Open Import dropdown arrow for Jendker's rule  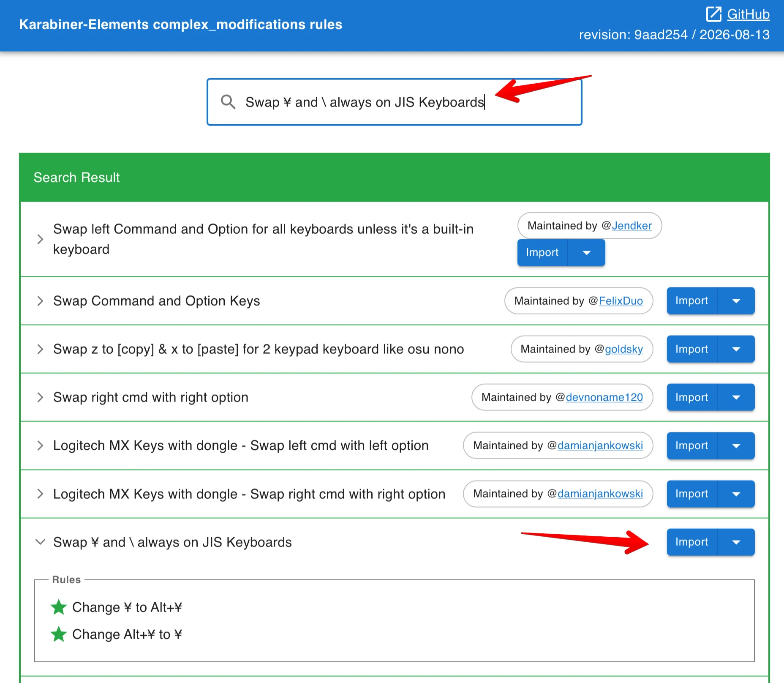[587, 253]
